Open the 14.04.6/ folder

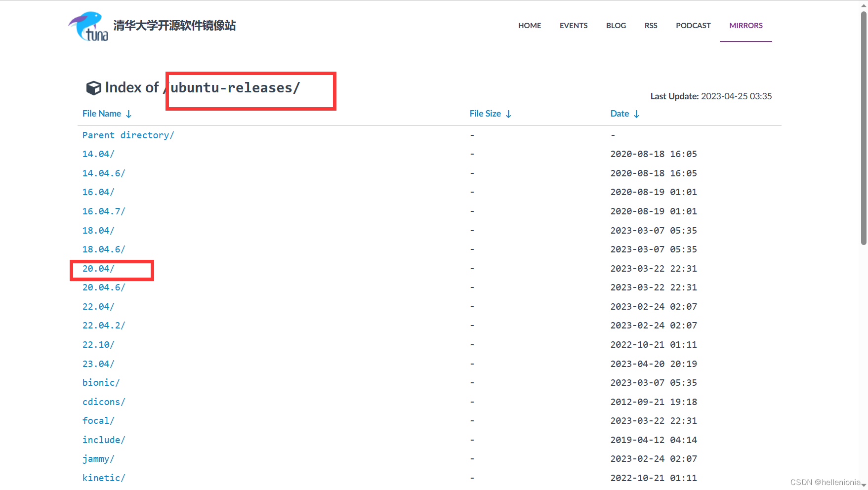[104, 173]
